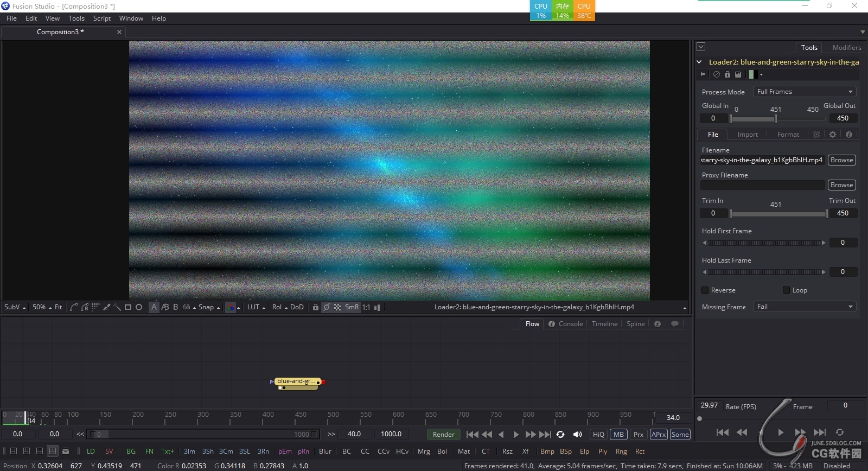Browse for the Filename path
The image size is (868, 471).
[842, 160]
